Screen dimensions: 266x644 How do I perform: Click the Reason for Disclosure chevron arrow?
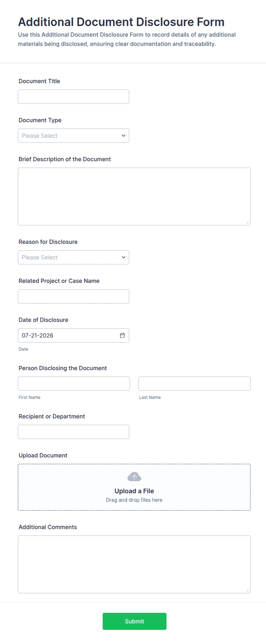pyautogui.click(x=124, y=257)
